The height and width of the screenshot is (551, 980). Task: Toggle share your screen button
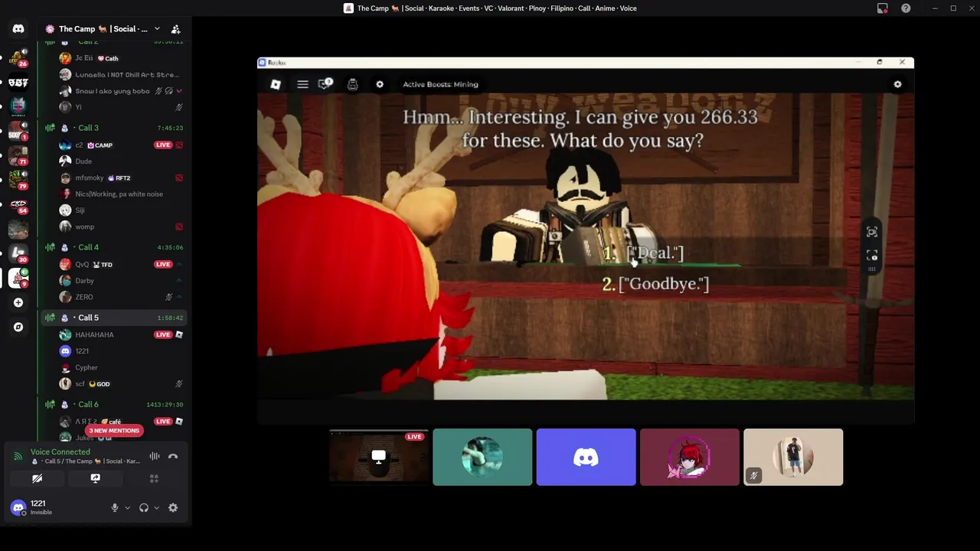96,478
